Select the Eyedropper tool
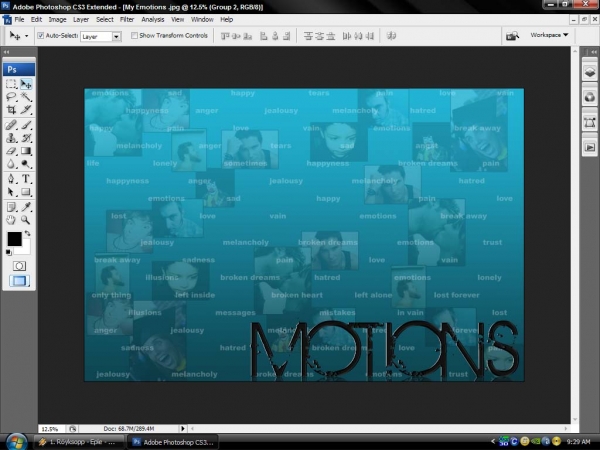Screen dimensions: 600x450 coord(26,207)
